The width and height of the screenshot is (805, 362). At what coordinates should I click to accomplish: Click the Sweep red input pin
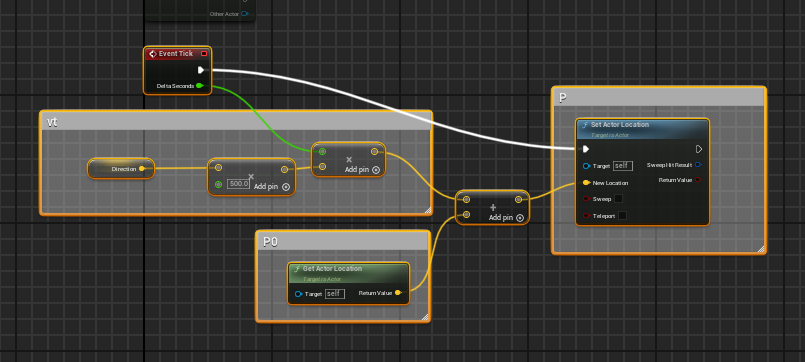586,199
